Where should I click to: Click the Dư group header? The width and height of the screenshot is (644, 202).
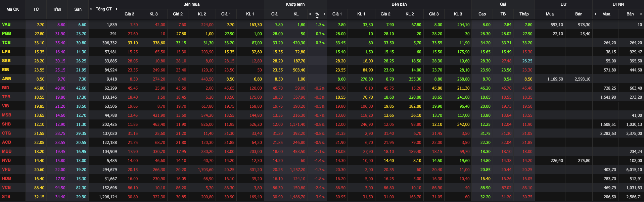(563, 4)
